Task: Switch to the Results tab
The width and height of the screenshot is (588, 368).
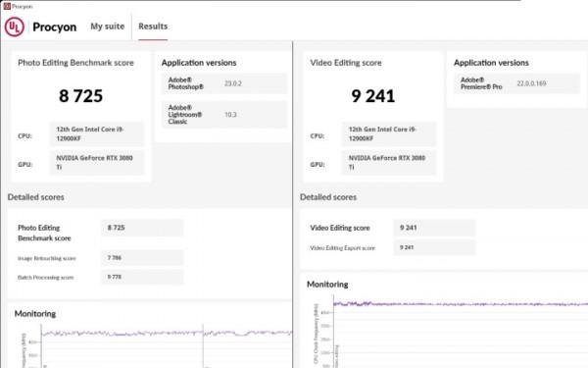Action: click(x=153, y=26)
